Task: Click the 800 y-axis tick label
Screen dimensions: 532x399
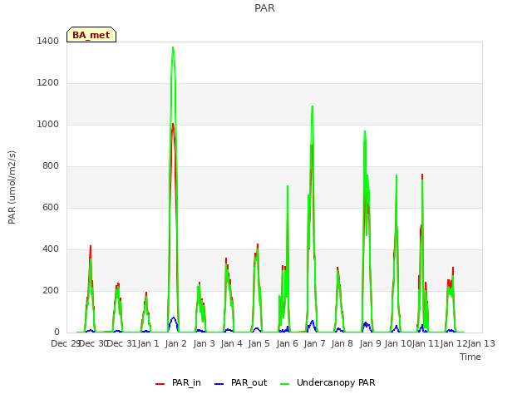Action: pyautogui.click(x=51, y=166)
